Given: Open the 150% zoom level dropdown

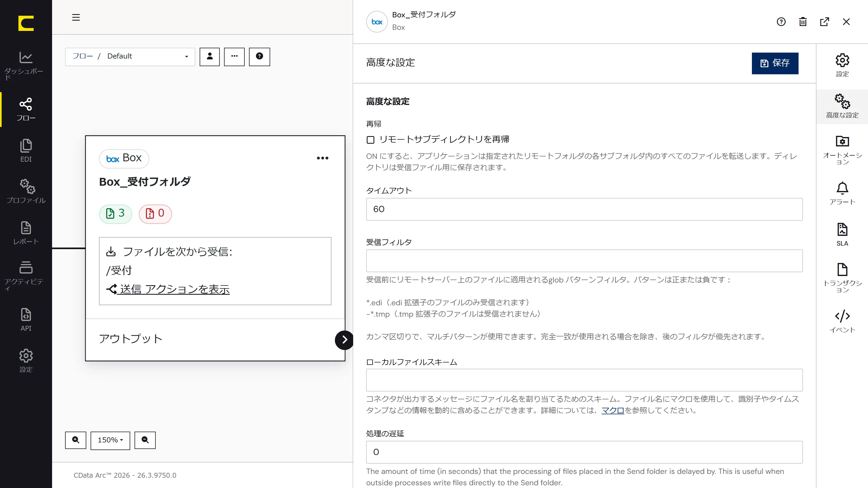Looking at the screenshot, I should coord(110,440).
